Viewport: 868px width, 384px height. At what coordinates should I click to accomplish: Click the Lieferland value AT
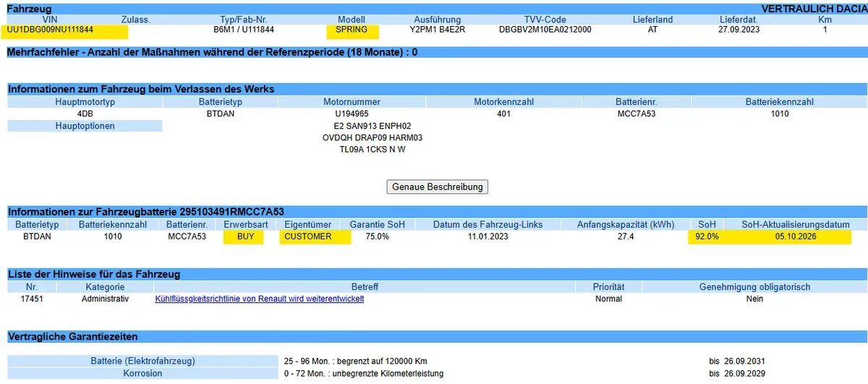[x=653, y=30]
